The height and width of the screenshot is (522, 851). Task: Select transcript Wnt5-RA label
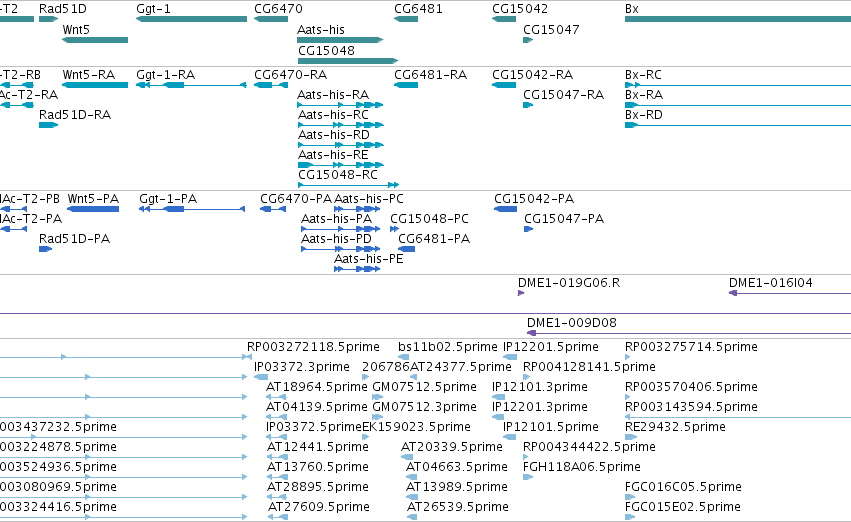tap(88, 74)
